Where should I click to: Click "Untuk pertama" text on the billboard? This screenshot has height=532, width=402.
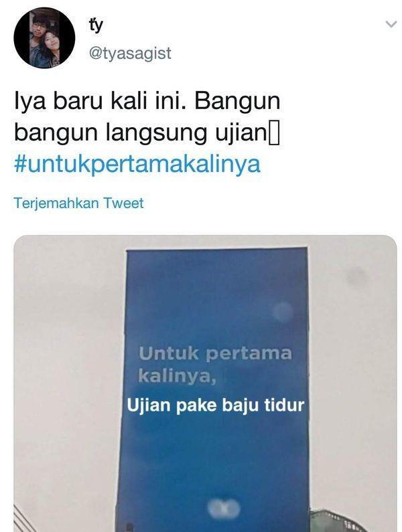[216, 354]
